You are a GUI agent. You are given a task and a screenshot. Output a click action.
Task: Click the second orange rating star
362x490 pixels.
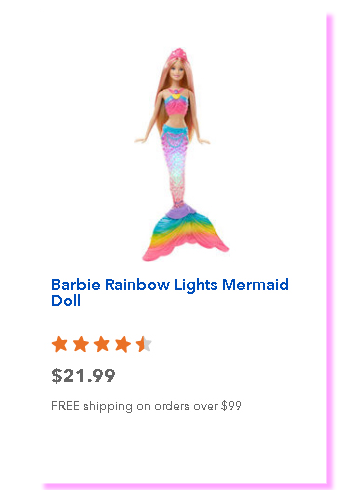coord(81,344)
